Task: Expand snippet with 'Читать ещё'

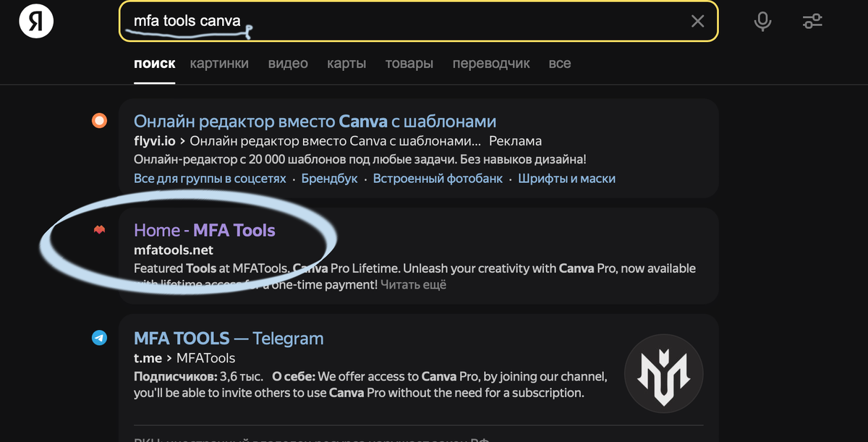Action: [x=414, y=284]
